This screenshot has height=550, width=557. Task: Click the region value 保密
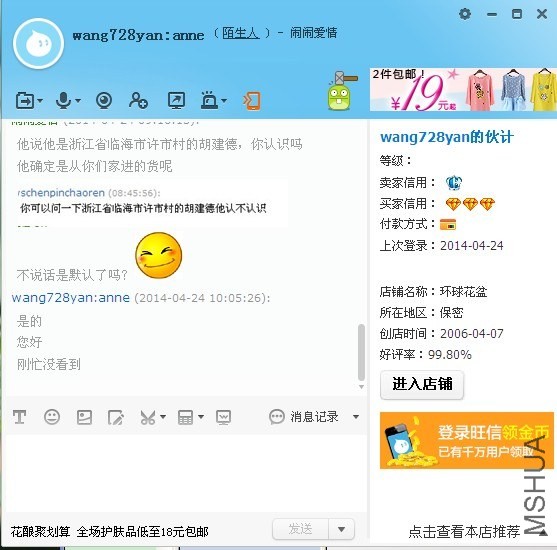[451, 313]
